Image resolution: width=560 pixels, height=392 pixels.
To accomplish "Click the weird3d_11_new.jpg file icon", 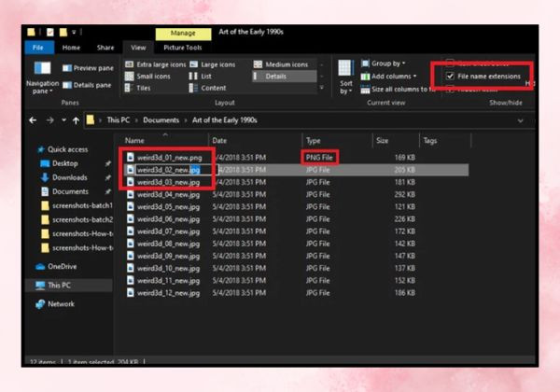I will pos(131,281).
